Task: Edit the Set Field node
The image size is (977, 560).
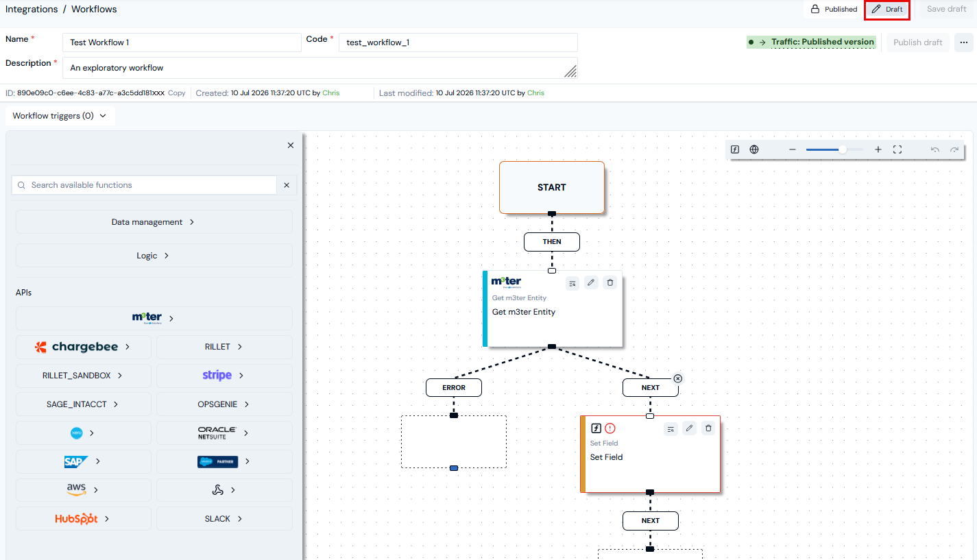Action: (x=690, y=428)
